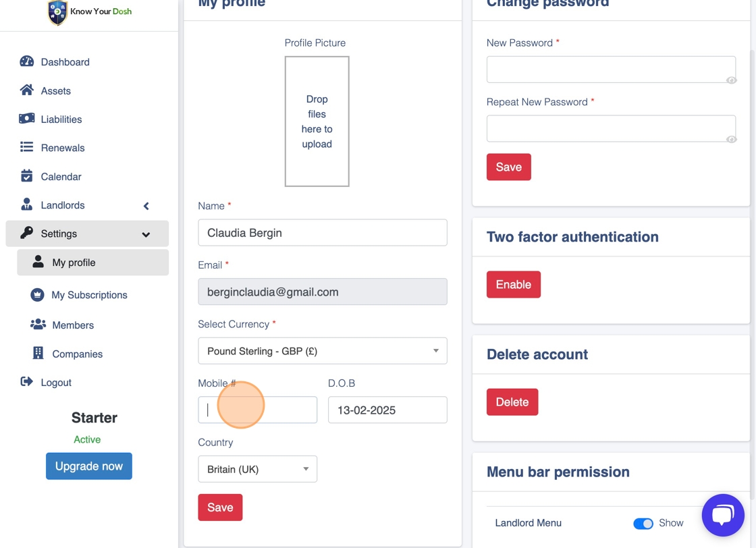Click the Members group icon

click(38, 325)
